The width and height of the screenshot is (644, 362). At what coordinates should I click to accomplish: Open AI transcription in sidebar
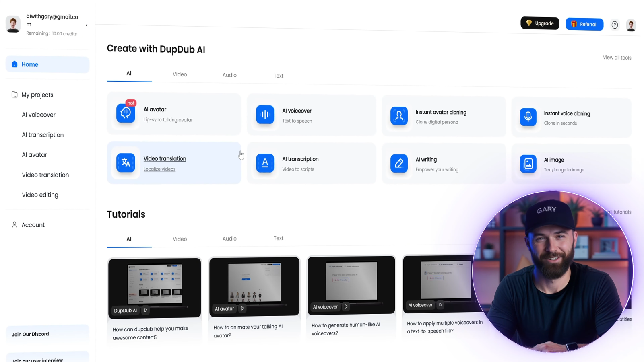coord(43,135)
